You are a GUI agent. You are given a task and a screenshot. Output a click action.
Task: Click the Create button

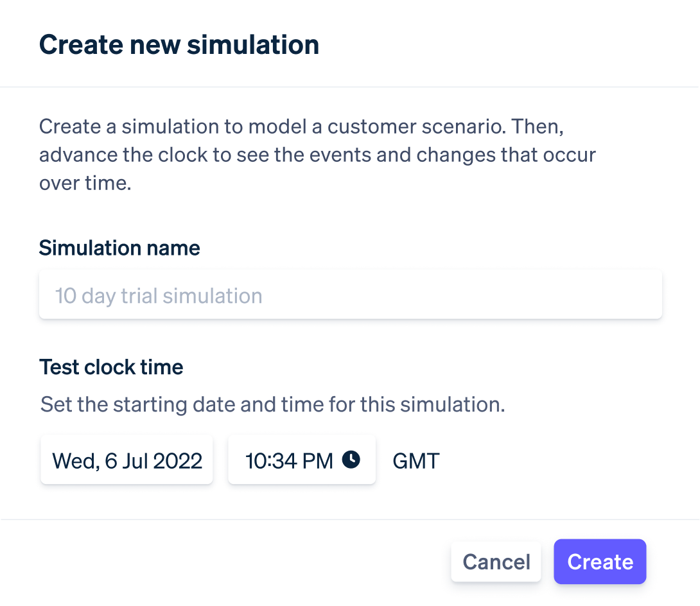[600, 562]
